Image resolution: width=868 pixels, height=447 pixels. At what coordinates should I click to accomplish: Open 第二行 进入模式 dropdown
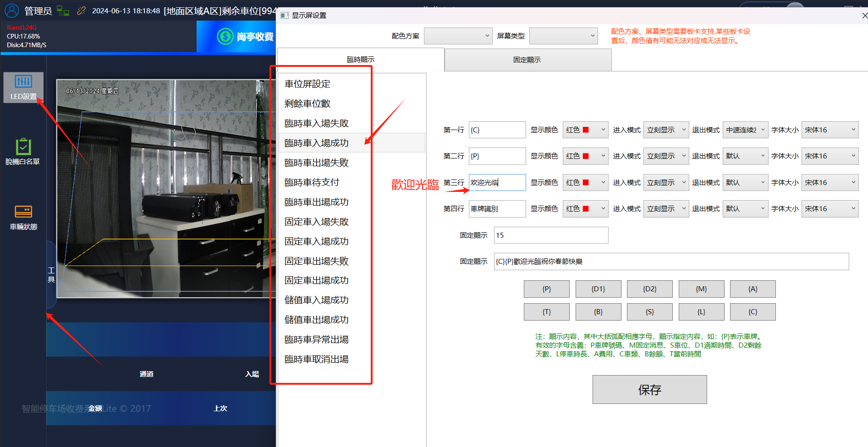click(666, 156)
